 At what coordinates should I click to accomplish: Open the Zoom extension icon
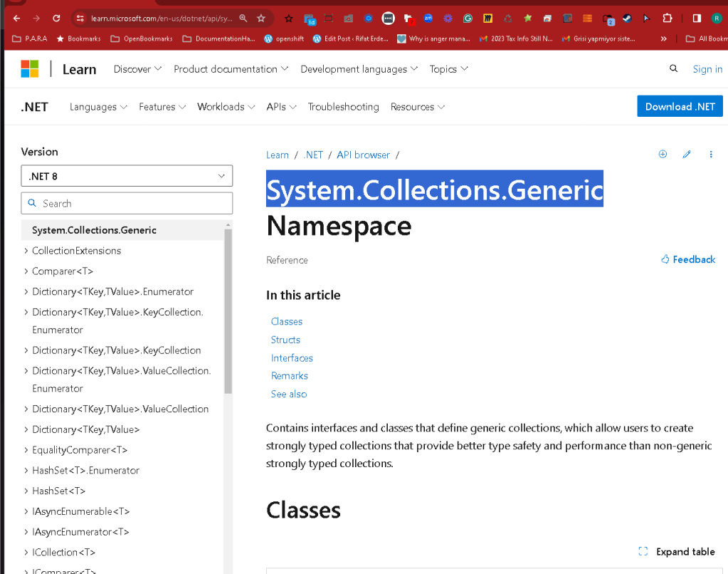click(428, 18)
